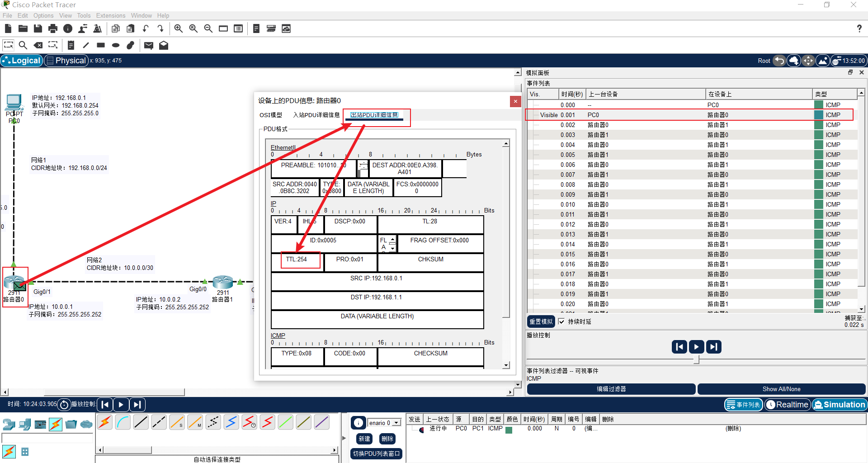
Task: Click the Zoom Reset magnifier icon
Action: (x=193, y=28)
